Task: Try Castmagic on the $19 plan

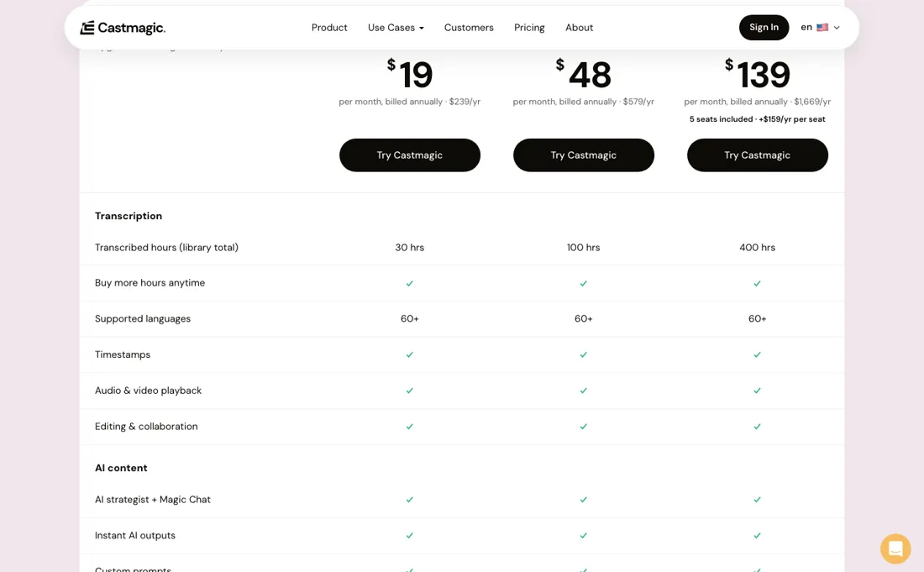Action: point(410,155)
